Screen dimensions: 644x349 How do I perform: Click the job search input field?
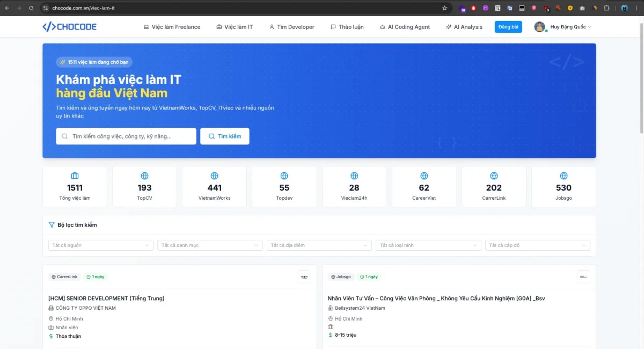(126, 136)
